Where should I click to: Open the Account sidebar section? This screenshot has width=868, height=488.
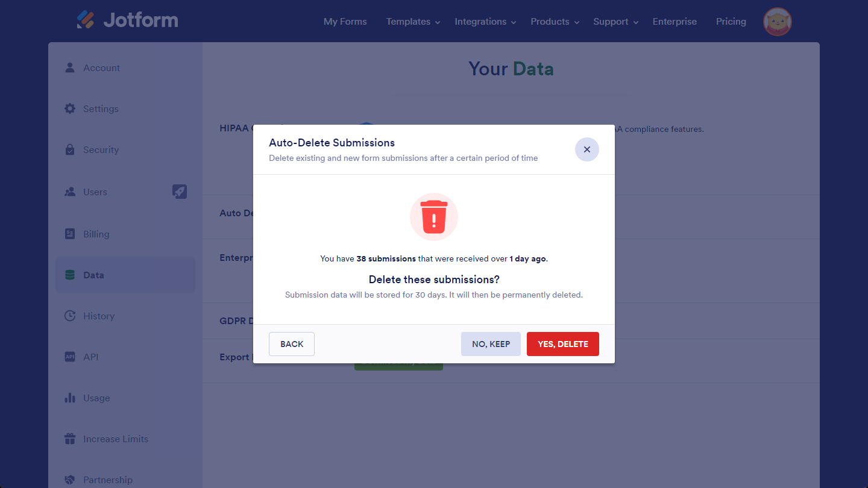pyautogui.click(x=125, y=67)
